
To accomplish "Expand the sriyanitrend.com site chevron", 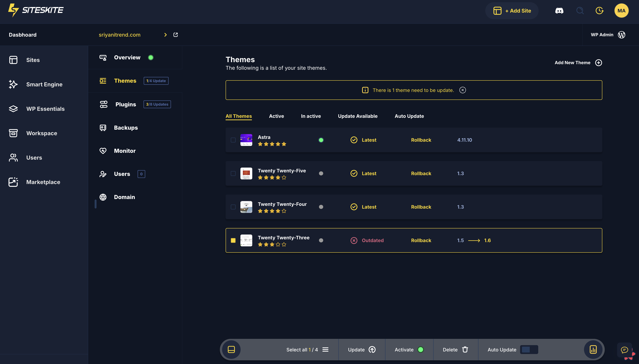I will [x=165, y=35].
